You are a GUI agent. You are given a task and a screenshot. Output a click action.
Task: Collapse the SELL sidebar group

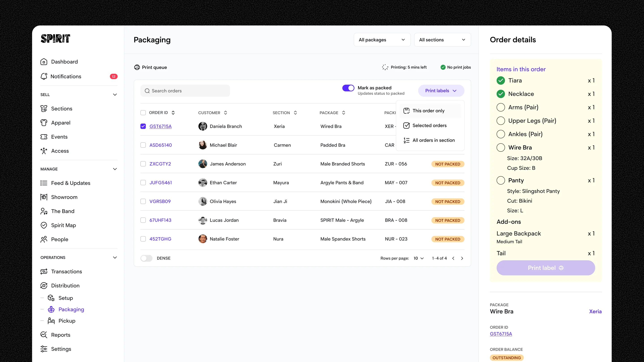click(x=115, y=95)
